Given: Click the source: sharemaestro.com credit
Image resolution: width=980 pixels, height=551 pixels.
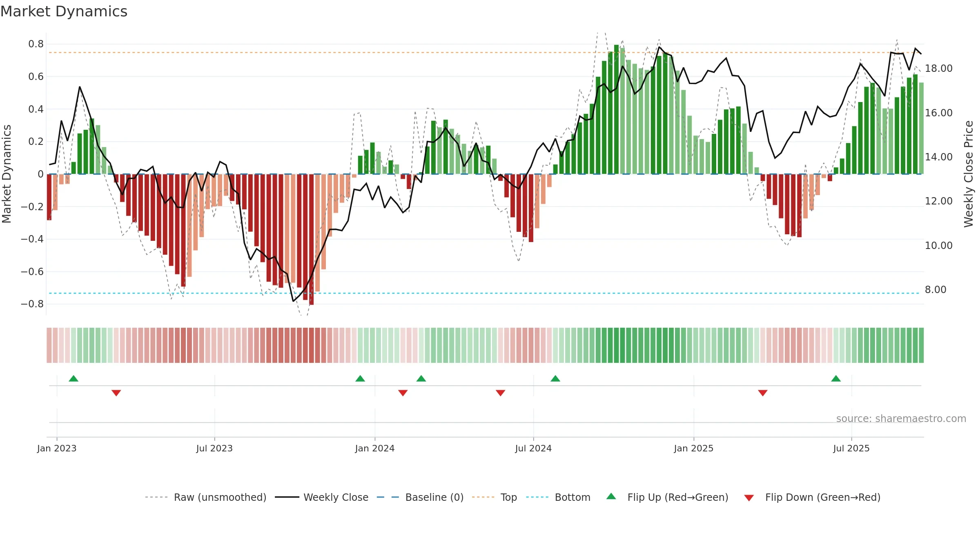Looking at the screenshot, I should [x=901, y=418].
